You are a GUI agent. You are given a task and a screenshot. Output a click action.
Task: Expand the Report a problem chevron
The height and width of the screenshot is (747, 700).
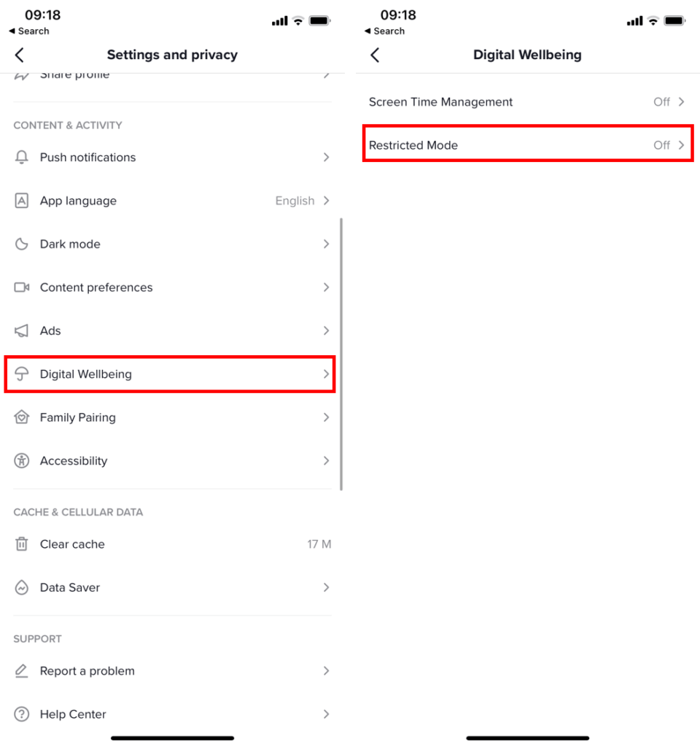tap(326, 671)
